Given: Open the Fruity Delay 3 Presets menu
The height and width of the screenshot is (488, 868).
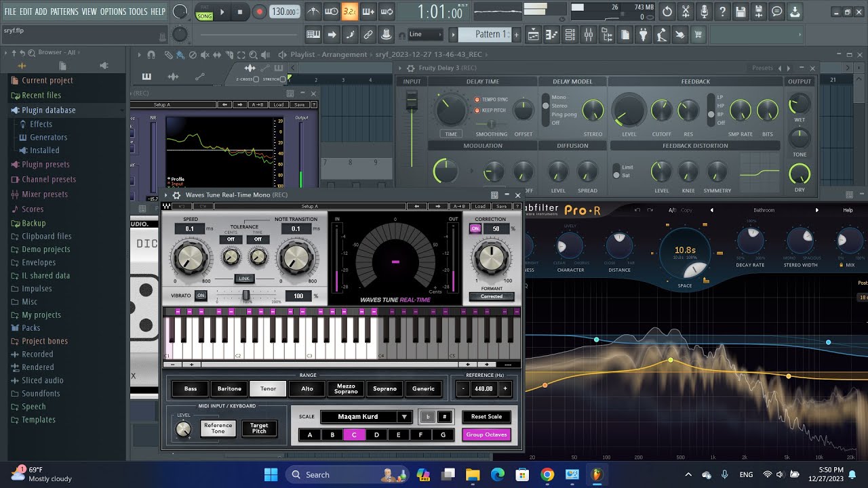Looking at the screenshot, I should point(762,68).
